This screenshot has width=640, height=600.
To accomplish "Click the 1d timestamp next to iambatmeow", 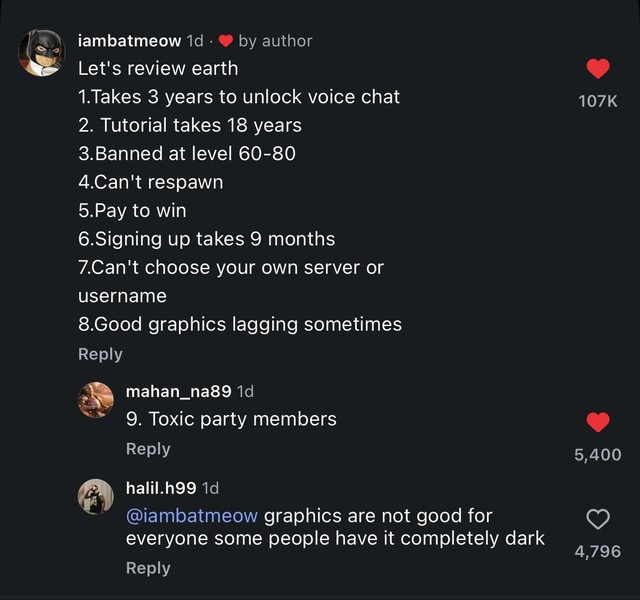I will click(195, 41).
